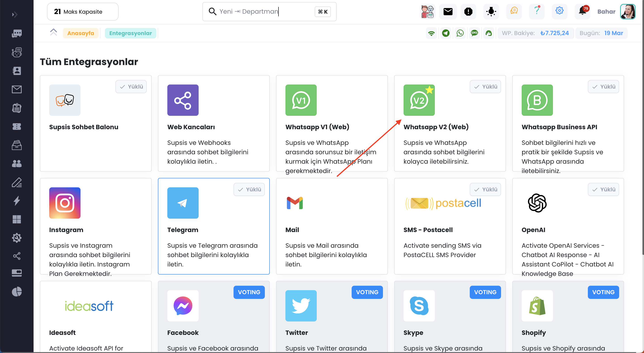The width and height of the screenshot is (644, 353).
Task: Click Yüklü badge on OpenAI card
Action: tap(603, 189)
